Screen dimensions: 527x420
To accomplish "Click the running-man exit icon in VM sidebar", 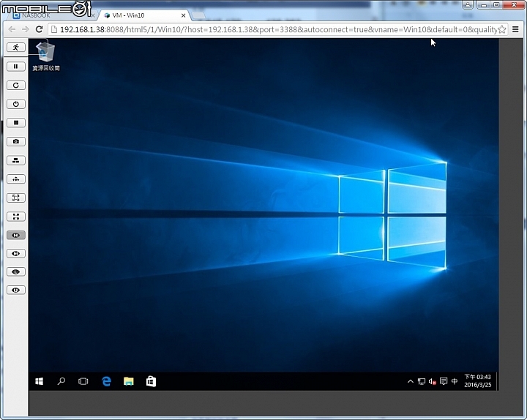I will pos(16,48).
